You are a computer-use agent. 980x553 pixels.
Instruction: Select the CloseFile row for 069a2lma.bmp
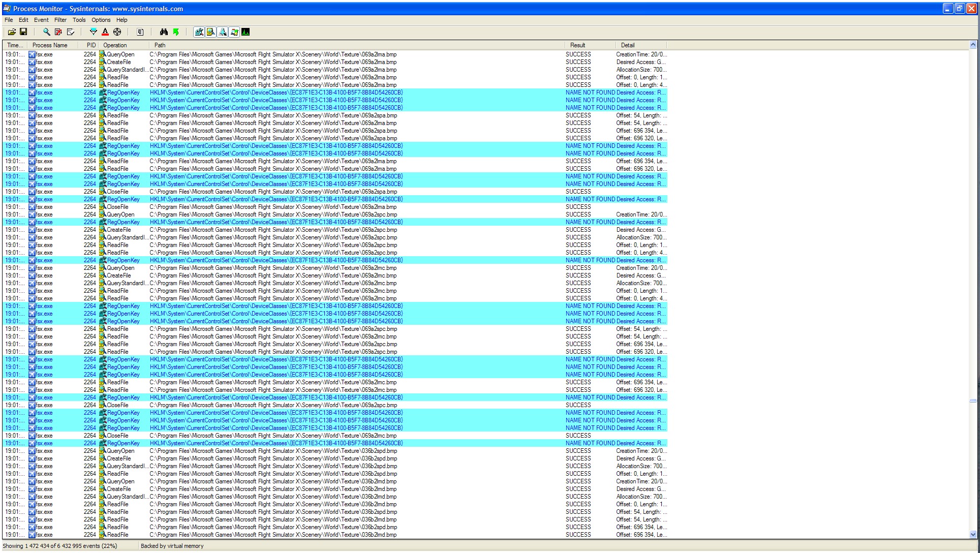coord(335,207)
